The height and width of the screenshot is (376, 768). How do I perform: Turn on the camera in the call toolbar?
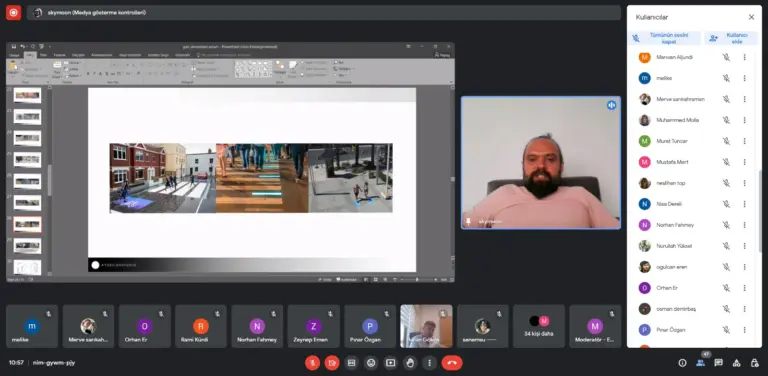pos(332,363)
